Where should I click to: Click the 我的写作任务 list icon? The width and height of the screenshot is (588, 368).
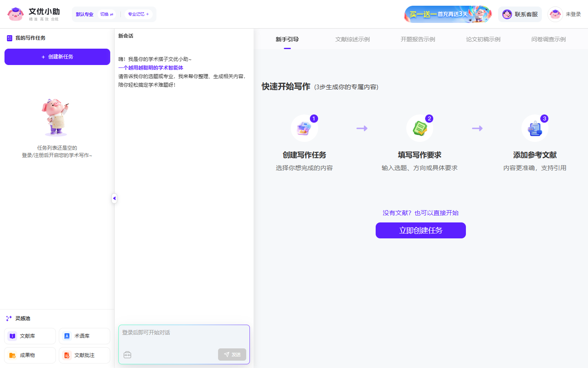point(9,38)
